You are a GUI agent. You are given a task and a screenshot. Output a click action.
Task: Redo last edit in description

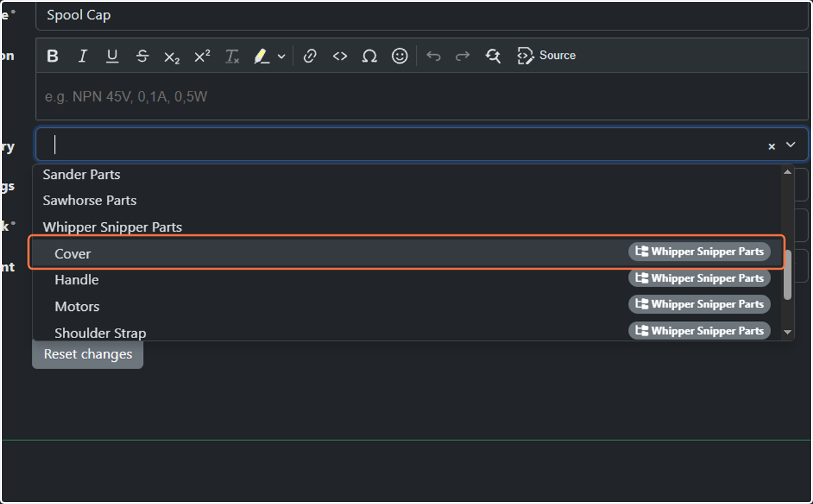(463, 56)
